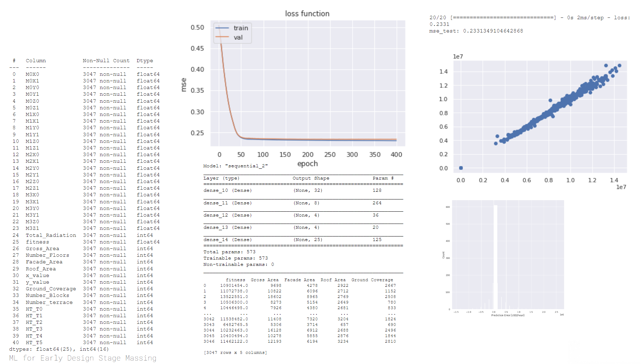The height and width of the screenshot is (364, 641).
Task: Click the "Total params: 573" line
Action: [230, 252]
